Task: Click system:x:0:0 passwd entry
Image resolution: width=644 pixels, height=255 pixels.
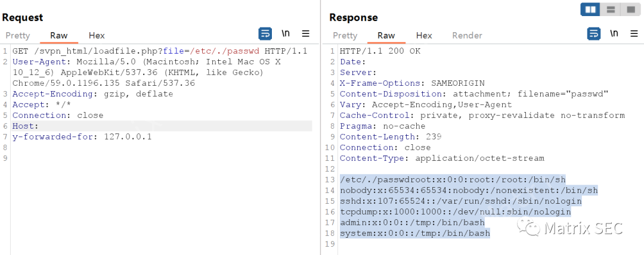Action: [x=415, y=233]
